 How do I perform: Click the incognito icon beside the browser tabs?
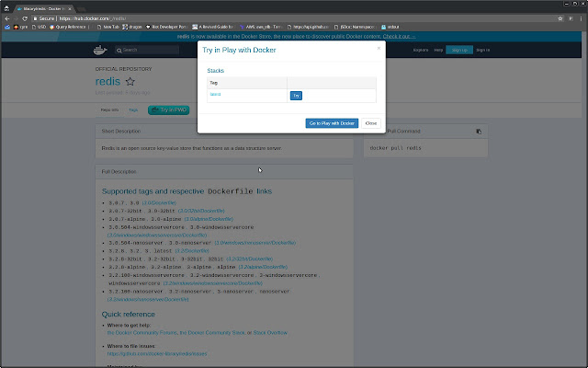[6, 8]
